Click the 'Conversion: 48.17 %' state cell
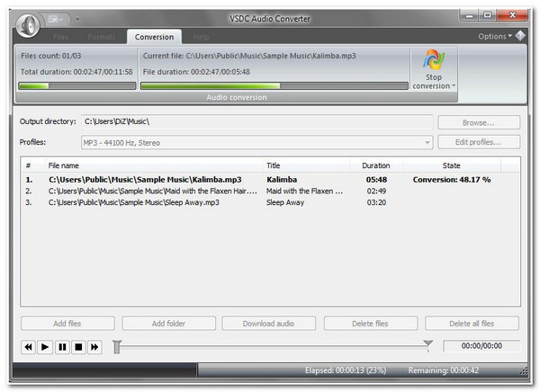This screenshot has height=392, width=540. click(x=452, y=180)
